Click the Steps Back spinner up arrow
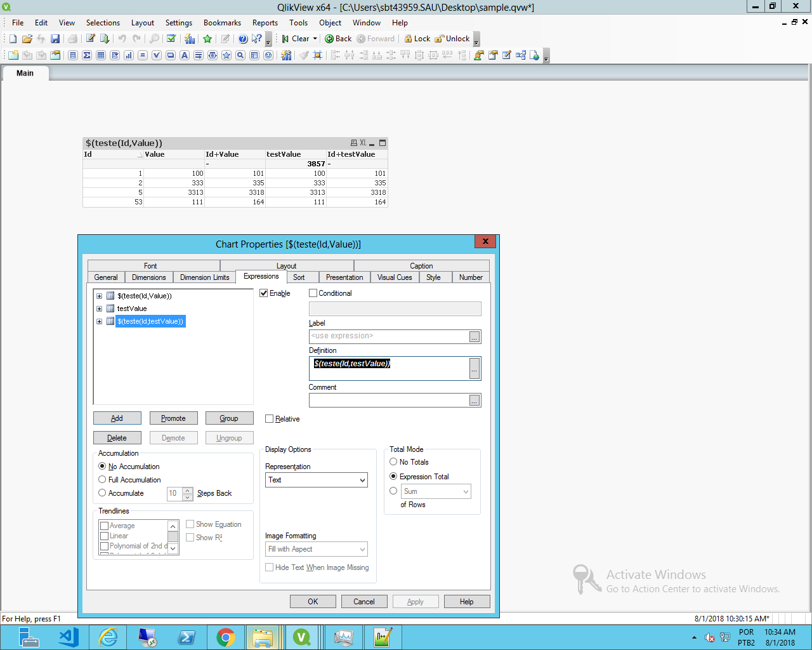 [x=188, y=490]
